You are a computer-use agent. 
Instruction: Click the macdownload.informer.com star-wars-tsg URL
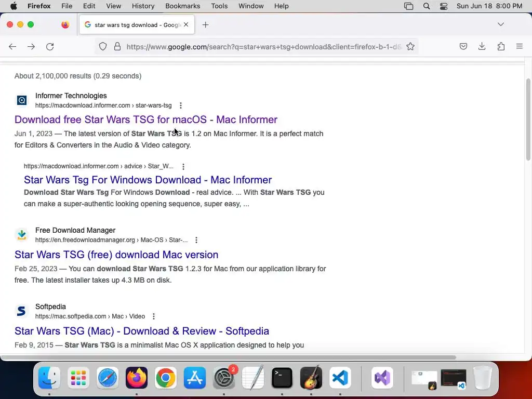point(103,105)
